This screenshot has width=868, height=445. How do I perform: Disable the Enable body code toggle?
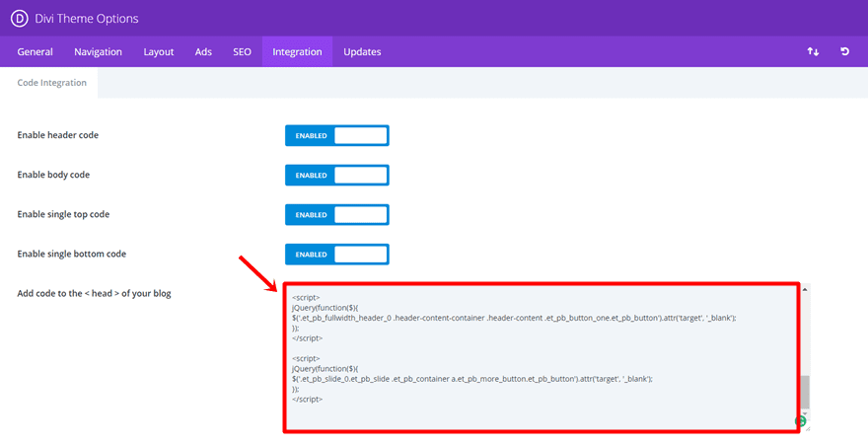pyautogui.click(x=337, y=176)
